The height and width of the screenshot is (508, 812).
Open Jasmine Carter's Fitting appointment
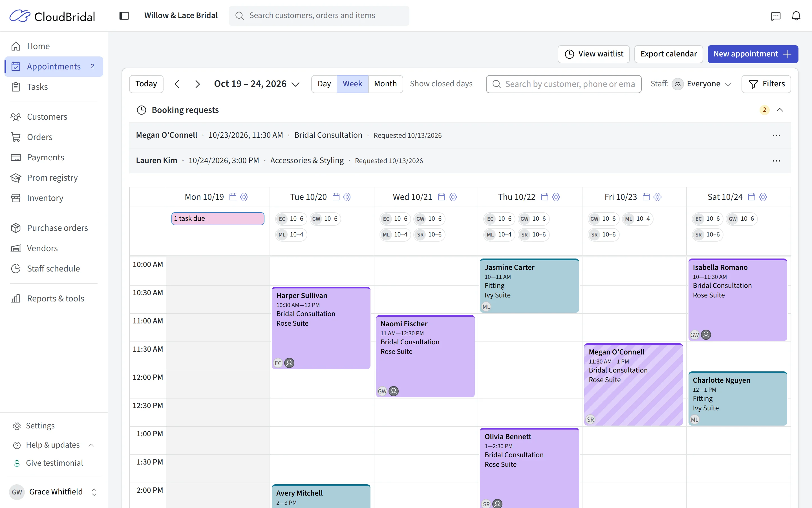pyautogui.click(x=529, y=286)
